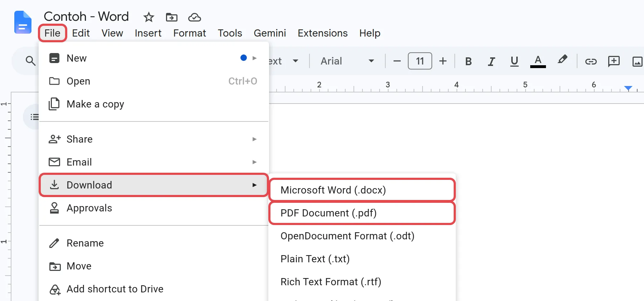Toggle bold formatting

(468, 61)
